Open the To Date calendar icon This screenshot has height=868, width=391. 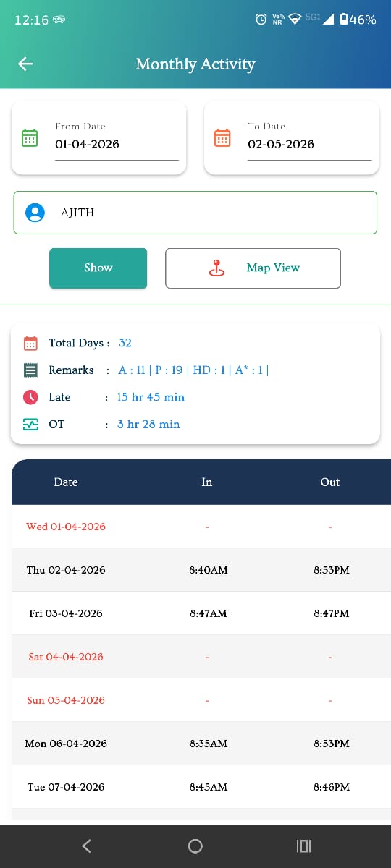tap(222, 137)
